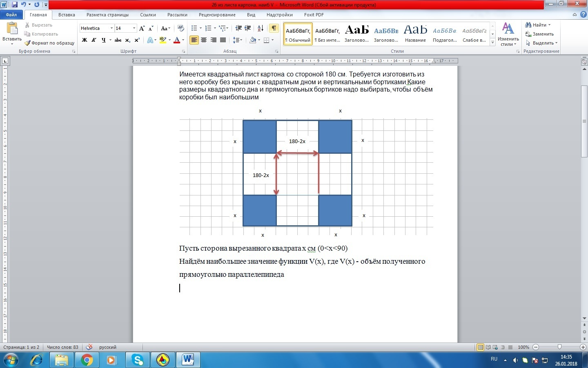Align text right
Image resolution: width=588 pixels, height=368 pixels.
(x=213, y=40)
